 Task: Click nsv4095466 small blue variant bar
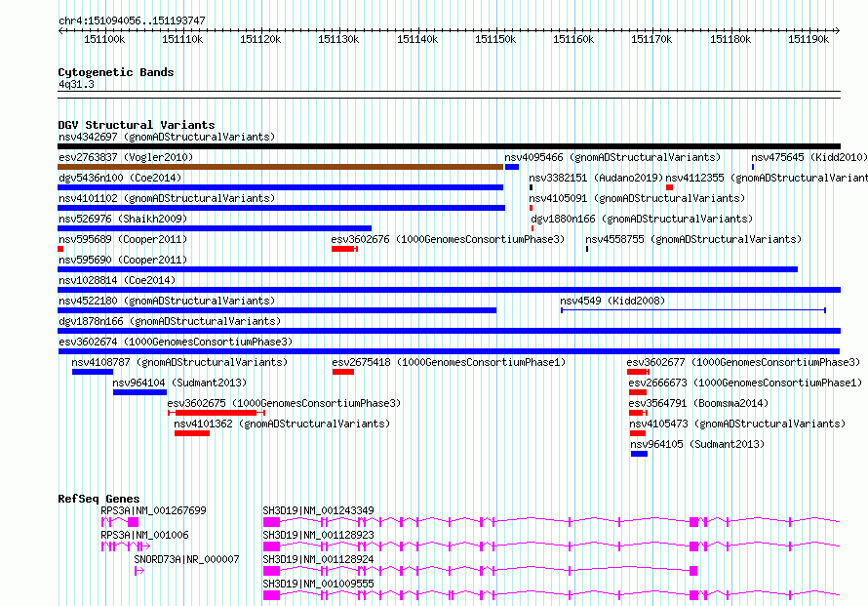pyautogui.click(x=512, y=167)
